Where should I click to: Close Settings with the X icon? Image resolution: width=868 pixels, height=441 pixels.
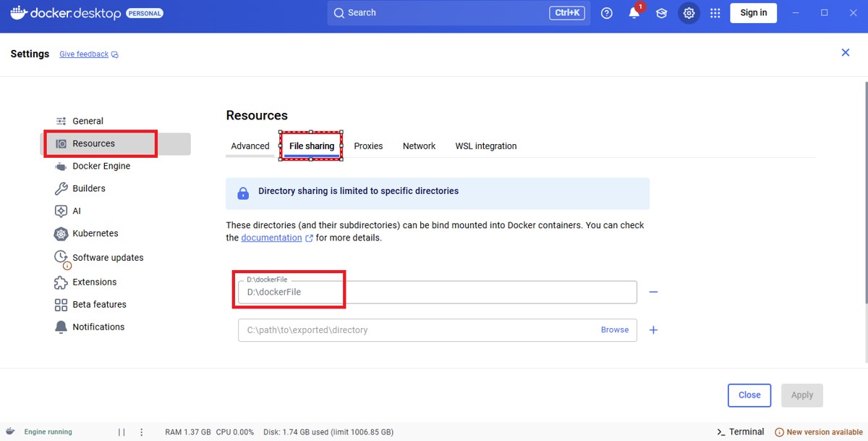846,53
